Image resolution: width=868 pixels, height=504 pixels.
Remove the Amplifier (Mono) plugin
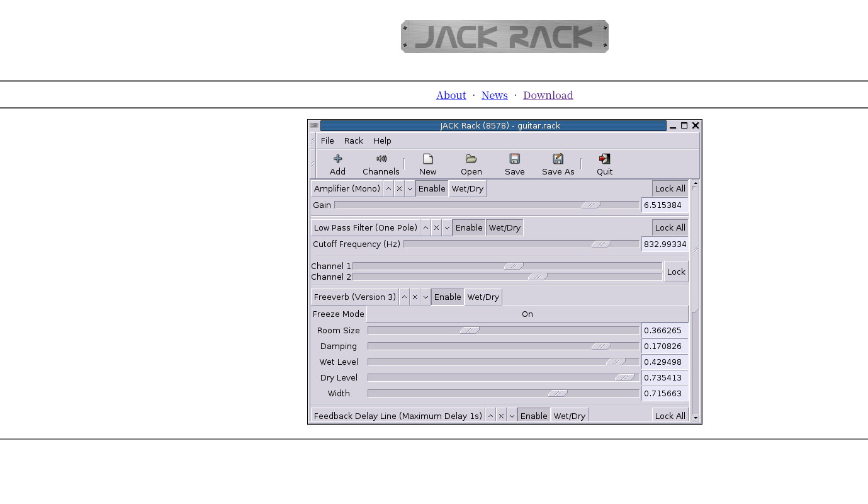click(x=399, y=188)
